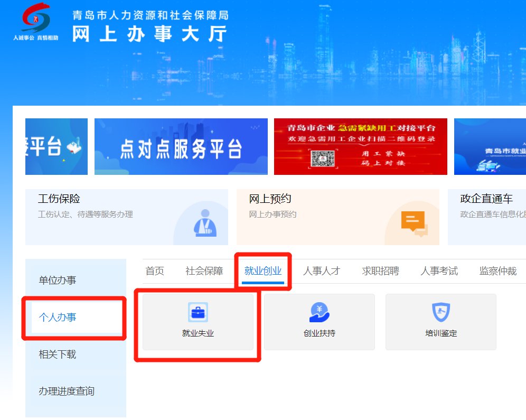Open the 青岛市就业 banner at right edge
This screenshot has height=420, width=526.
pyautogui.click(x=490, y=146)
